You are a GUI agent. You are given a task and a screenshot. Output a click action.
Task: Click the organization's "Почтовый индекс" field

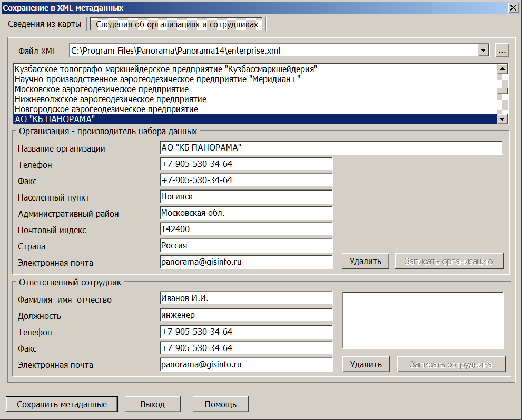pos(245,229)
